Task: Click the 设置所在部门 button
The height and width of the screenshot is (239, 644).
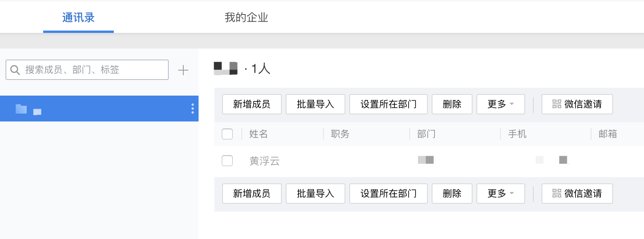Action: point(388,104)
